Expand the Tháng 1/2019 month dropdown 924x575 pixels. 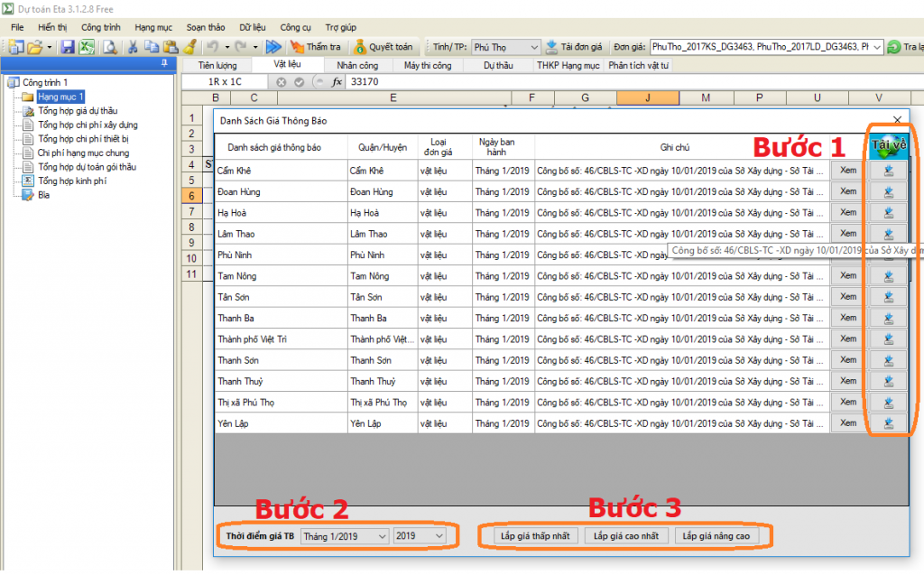382,536
